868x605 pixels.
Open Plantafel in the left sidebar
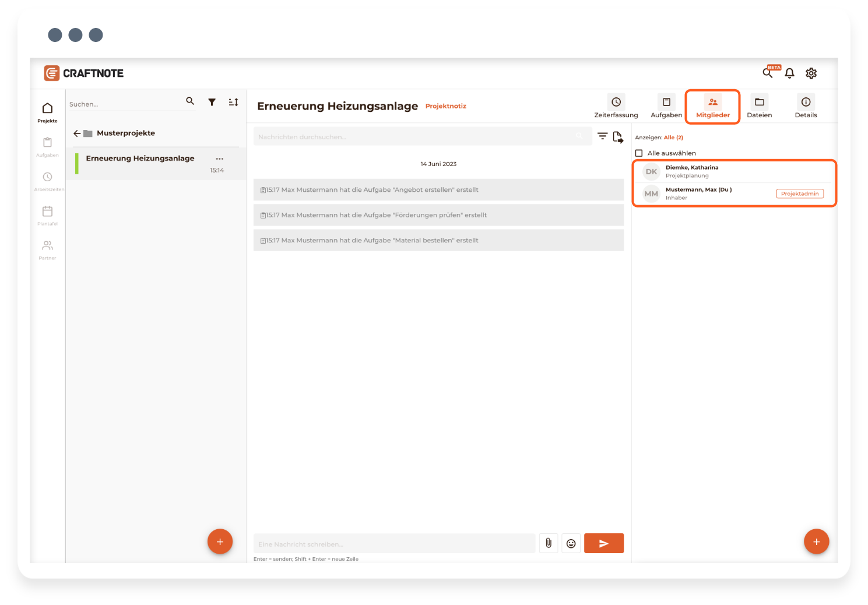click(48, 215)
